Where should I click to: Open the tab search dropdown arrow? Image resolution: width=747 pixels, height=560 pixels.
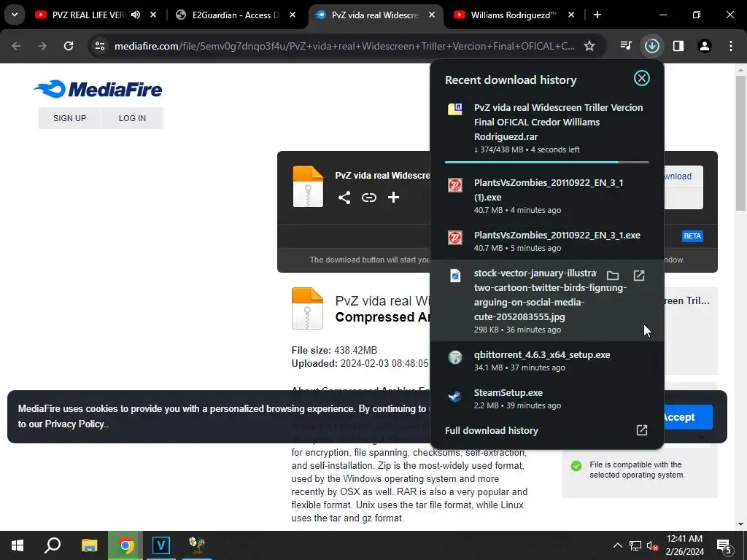[x=15, y=15]
